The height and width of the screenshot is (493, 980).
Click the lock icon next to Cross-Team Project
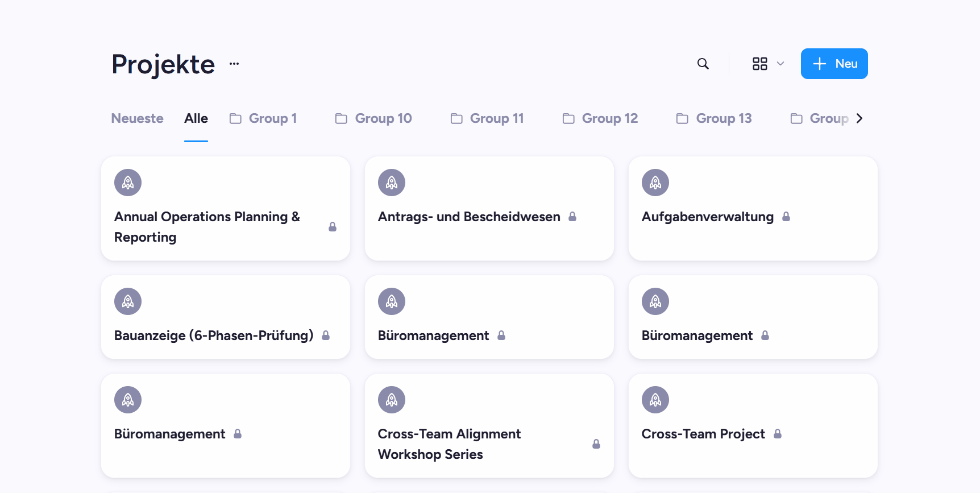778,434
